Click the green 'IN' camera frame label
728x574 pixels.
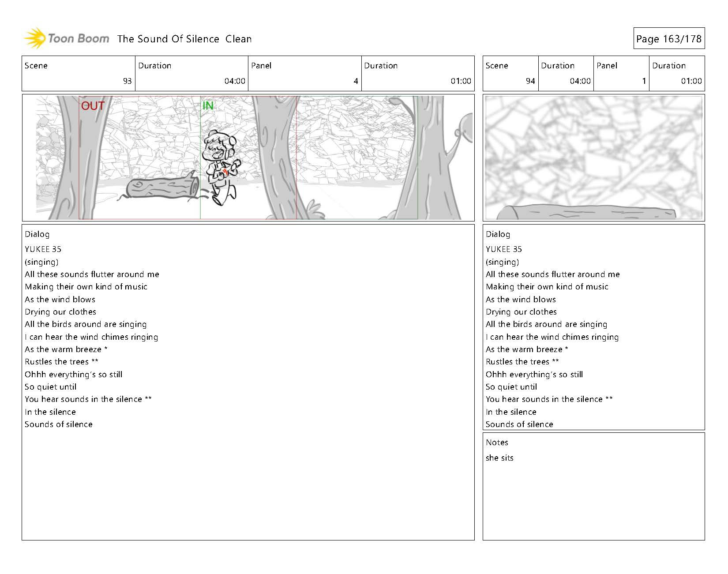(208, 106)
